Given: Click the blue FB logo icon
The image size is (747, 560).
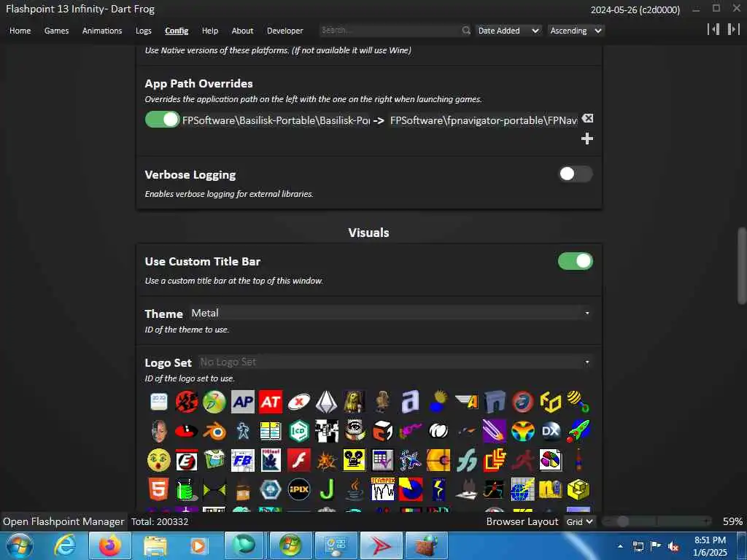Looking at the screenshot, I should (x=242, y=461).
